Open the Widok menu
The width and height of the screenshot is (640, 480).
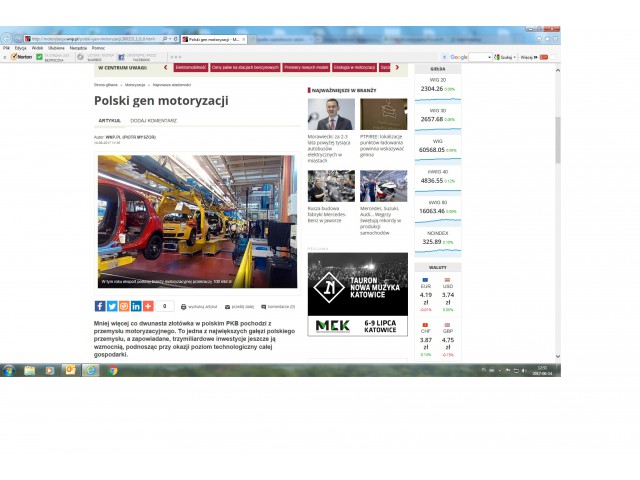(37, 48)
